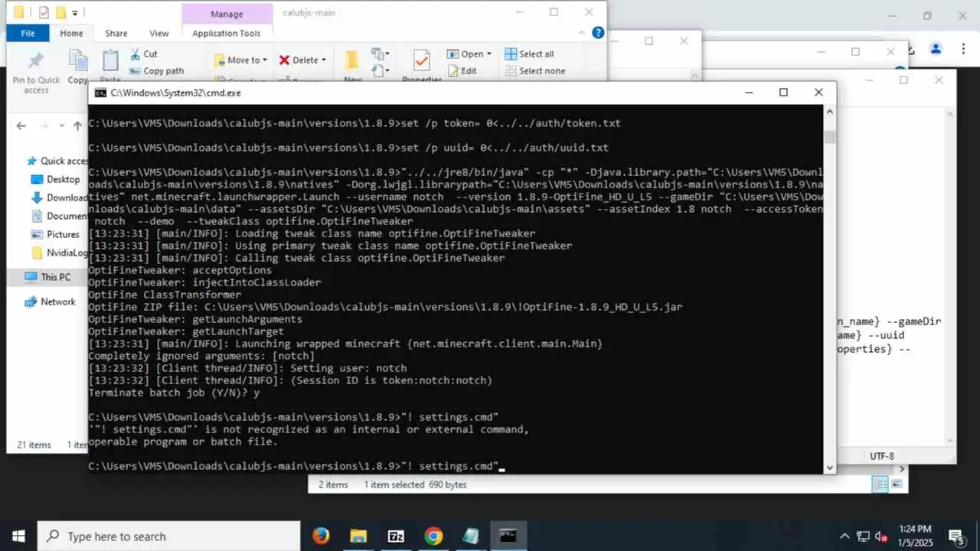980x551 pixels.
Task: Select Downloads in navigation pane
Action: point(59,197)
